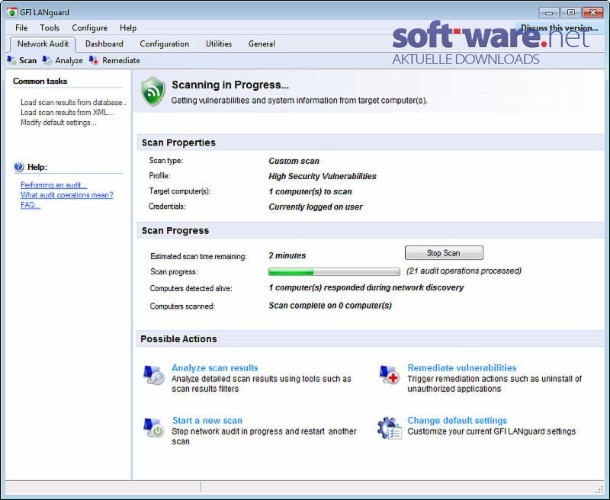
Task: Open Modify default settings link
Action: [58, 123]
